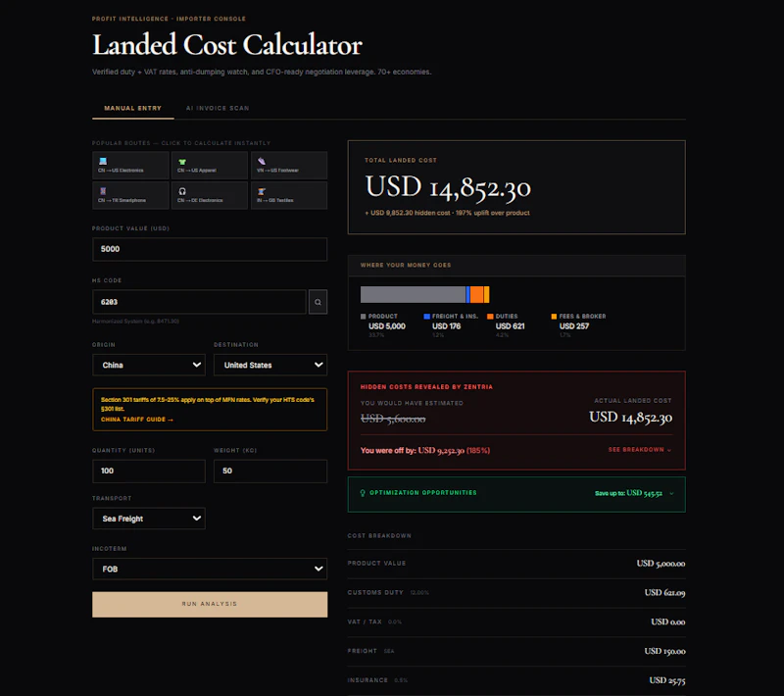The height and width of the screenshot is (696, 784).
Task: Switch to the Manual Entry tab
Action: (x=133, y=108)
